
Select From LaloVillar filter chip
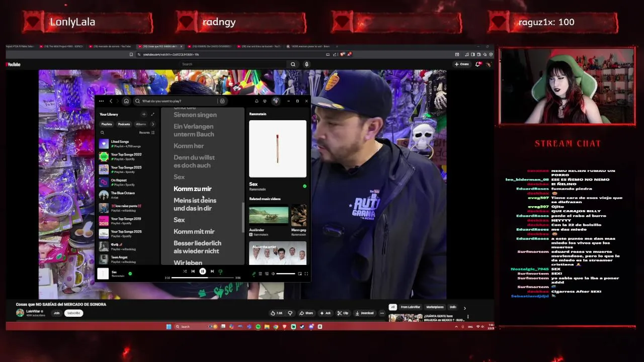point(411,307)
